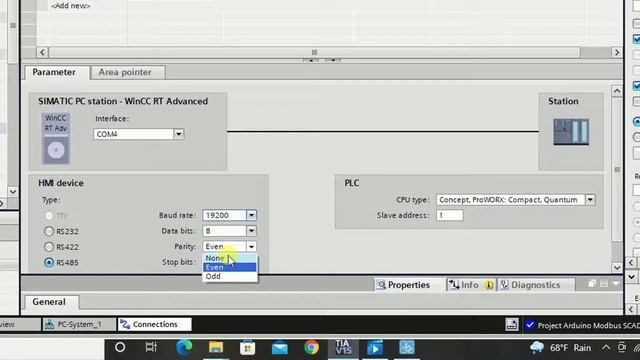The image size is (640, 360).
Task: Click the parameter panel scroll-down arrow
Action: pyautogui.click(x=617, y=268)
